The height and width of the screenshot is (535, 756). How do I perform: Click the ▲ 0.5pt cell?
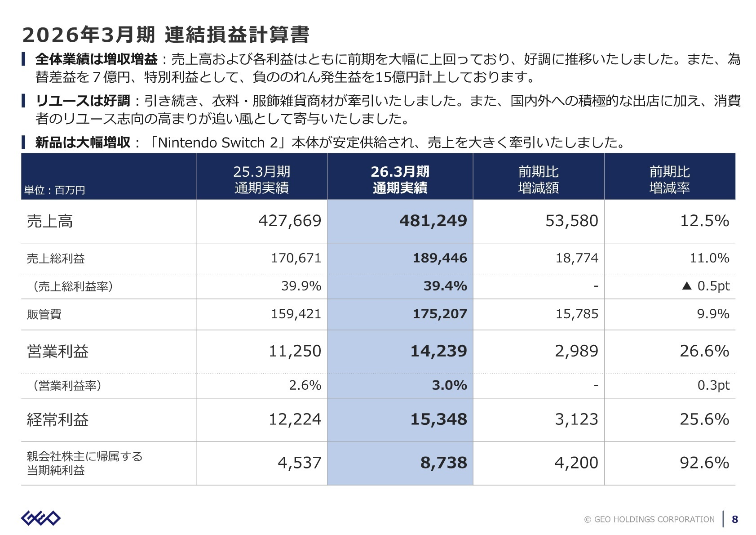706,286
